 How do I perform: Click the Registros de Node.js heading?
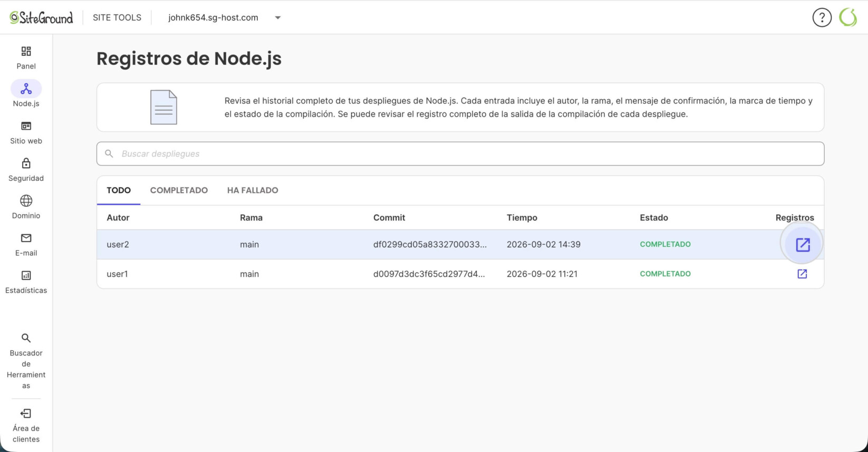click(x=189, y=59)
